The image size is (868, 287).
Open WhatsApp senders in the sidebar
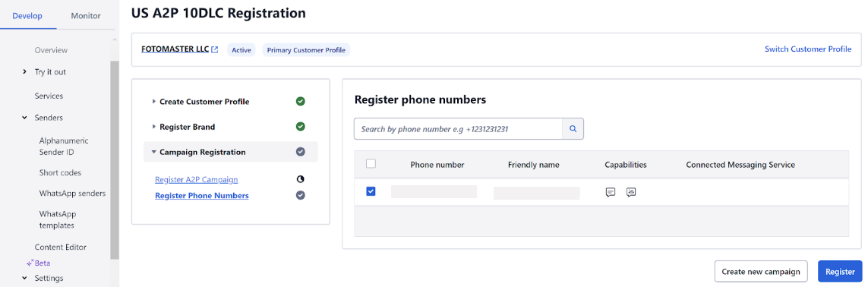point(72,194)
